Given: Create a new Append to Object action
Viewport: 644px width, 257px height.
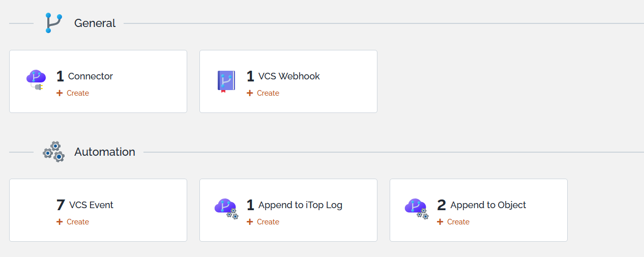Looking at the screenshot, I should click(453, 222).
